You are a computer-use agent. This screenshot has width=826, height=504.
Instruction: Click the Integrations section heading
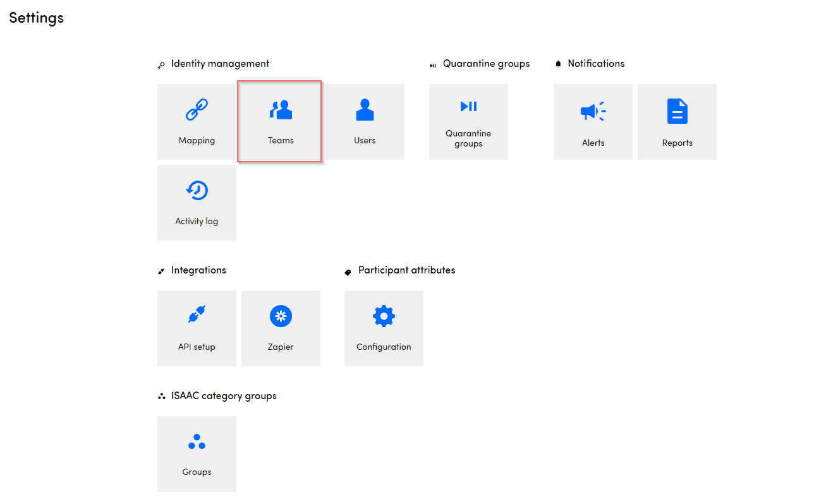click(198, 270)
